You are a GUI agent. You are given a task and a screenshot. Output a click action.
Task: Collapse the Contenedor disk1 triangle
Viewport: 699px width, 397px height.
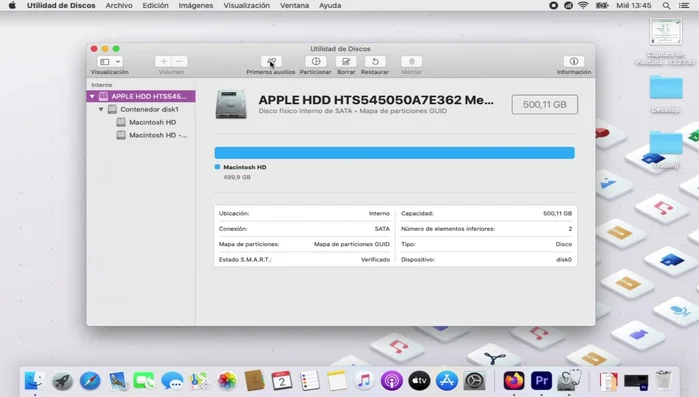point(101,109)
